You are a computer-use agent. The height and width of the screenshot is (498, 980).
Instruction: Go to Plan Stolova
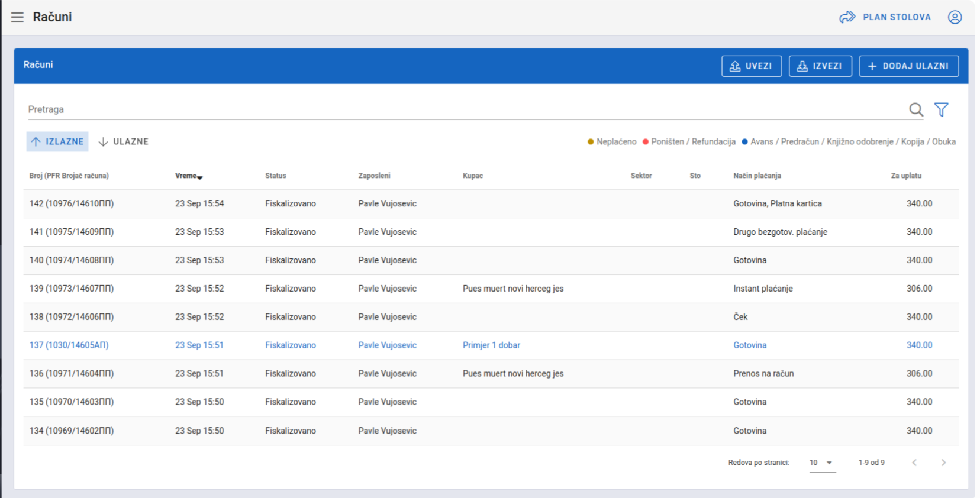point(885,17)
